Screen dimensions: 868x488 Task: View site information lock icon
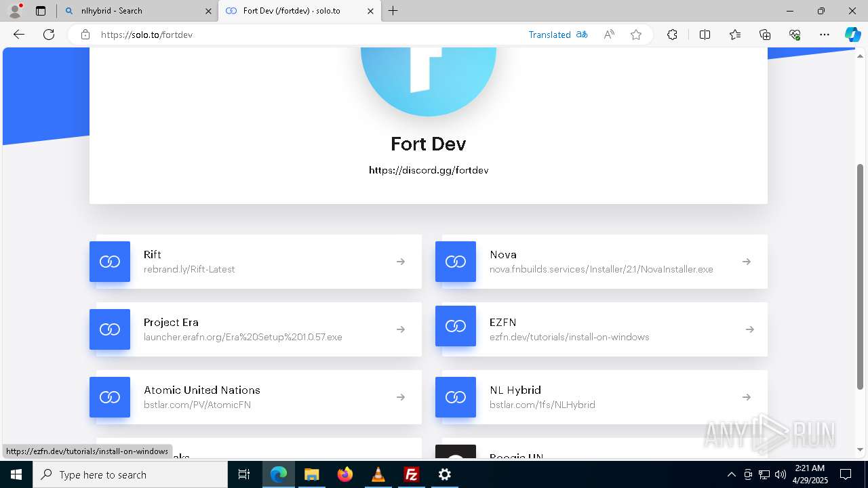pyautogui.click(x=85, y=35)
